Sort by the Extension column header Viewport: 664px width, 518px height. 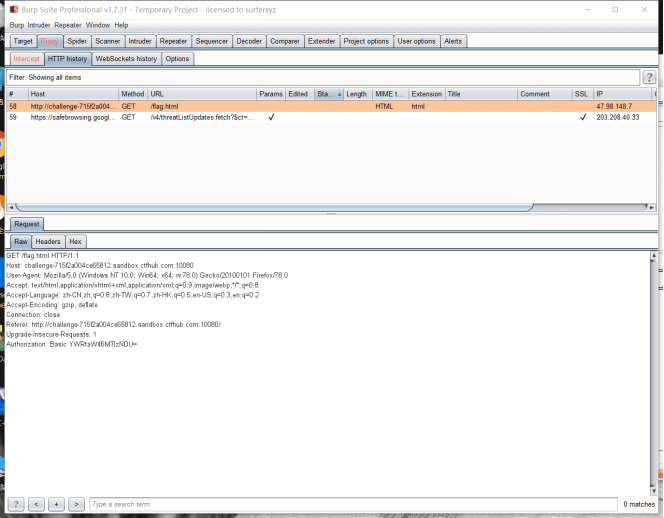[x=426, y=94]
